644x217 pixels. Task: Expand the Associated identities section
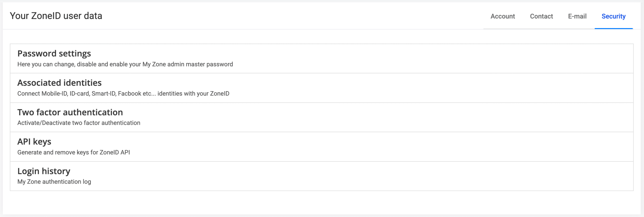tap(59, 83)
